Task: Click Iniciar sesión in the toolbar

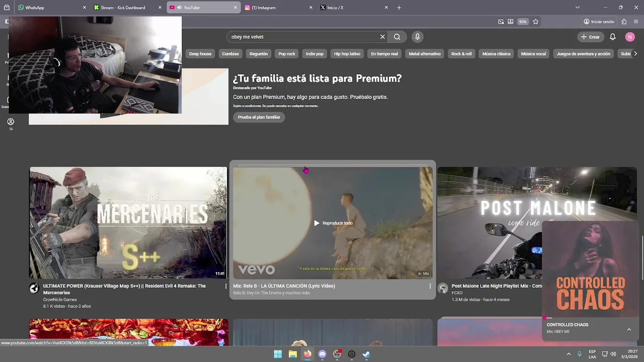Action: click(x=599, y=22)
